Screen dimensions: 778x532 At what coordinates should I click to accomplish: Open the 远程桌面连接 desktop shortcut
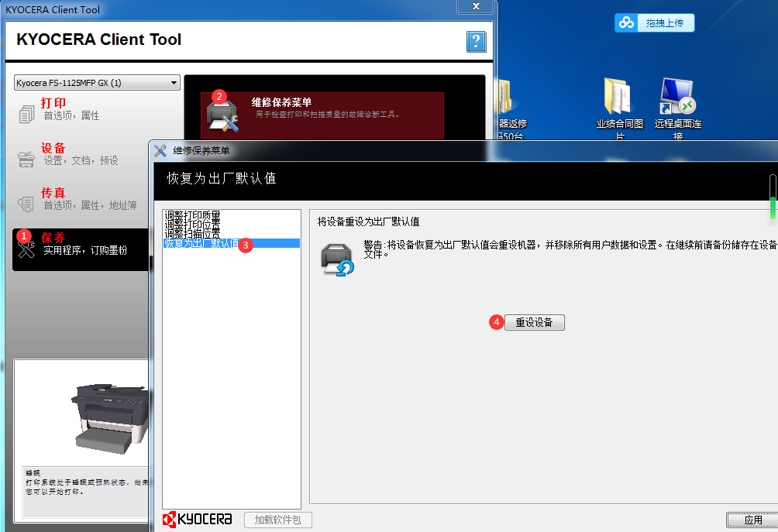point(678,109)
